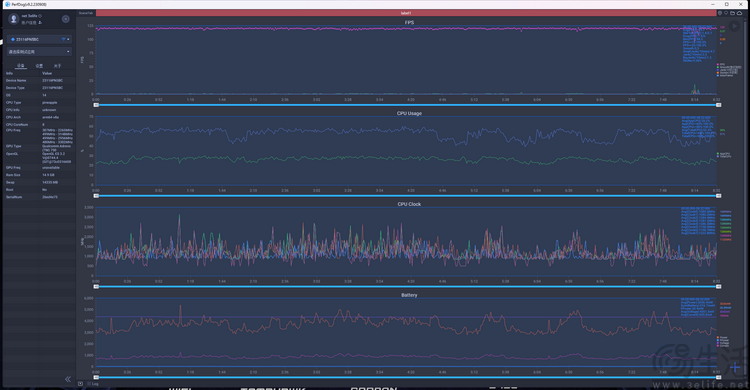
Task: Toggle Power series in Battery chart legend
Action: pos(722,337)
